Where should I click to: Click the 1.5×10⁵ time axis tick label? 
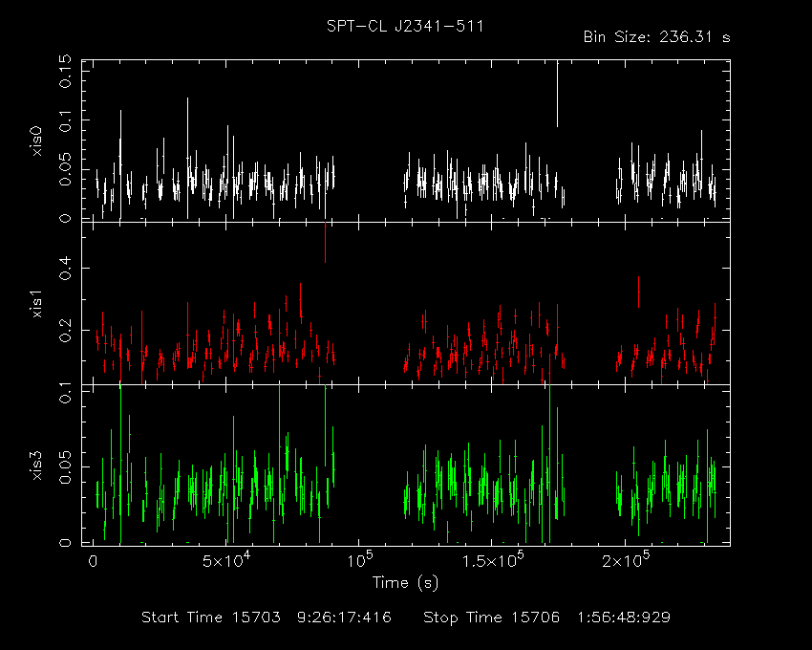[x=493, y=560]
